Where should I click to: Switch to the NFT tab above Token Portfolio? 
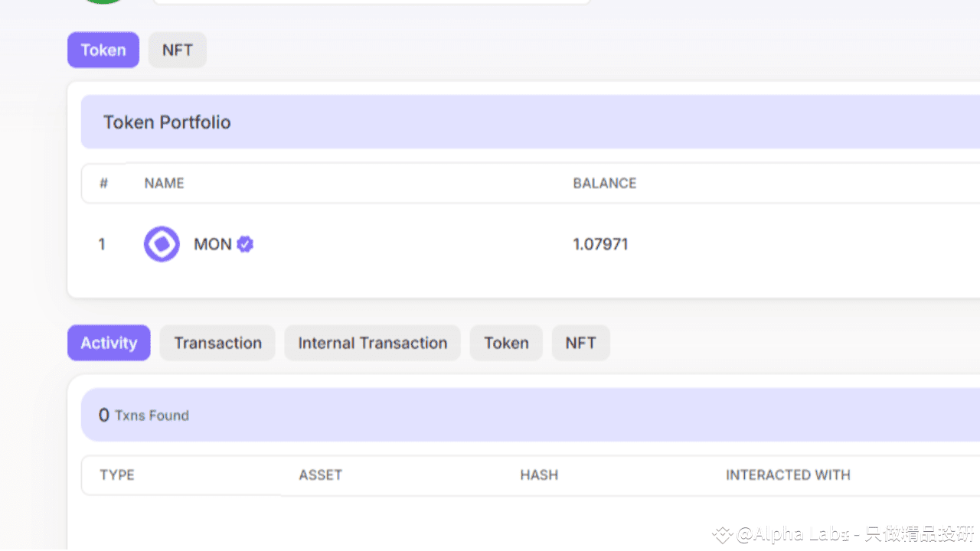click(x=178, y=50)
